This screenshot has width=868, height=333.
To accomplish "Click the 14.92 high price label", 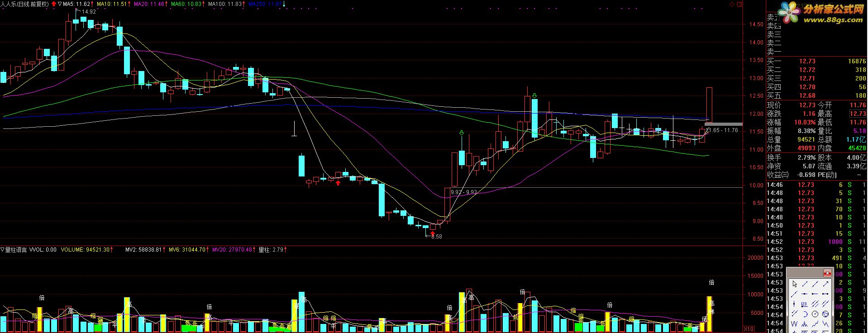I will click(x=89, y=12).
